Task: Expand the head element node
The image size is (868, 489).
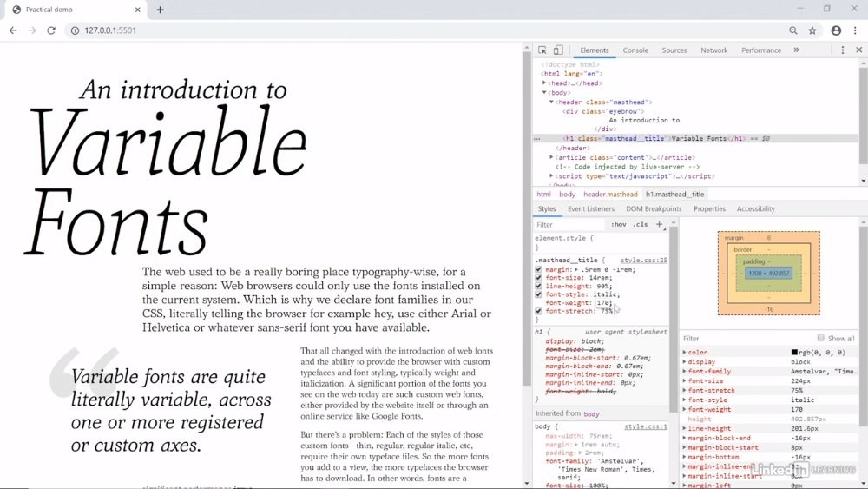Action: click(x=544, y=83)
